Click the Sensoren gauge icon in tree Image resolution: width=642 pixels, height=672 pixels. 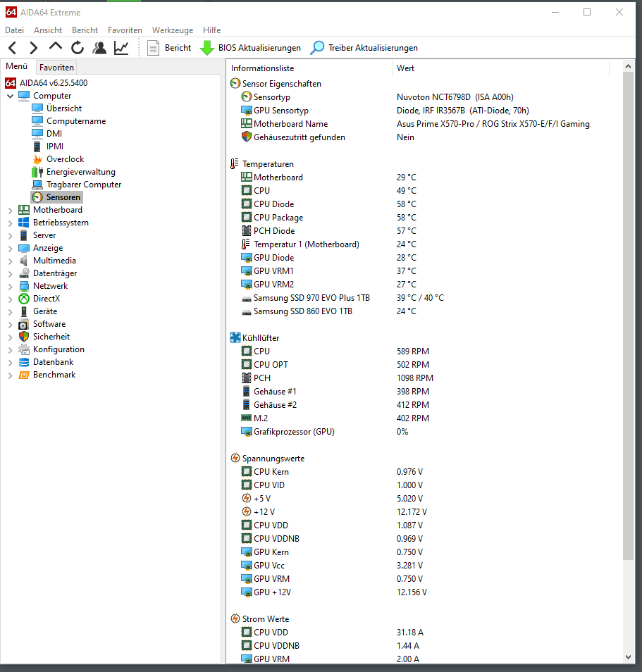[x=37, y=197]
